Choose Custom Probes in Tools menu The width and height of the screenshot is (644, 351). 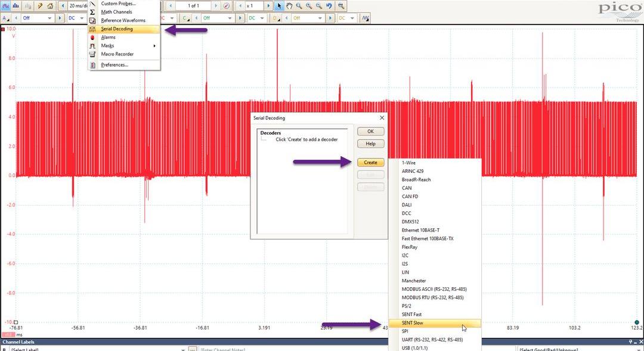pyautogui.click(x=123, y=4)
